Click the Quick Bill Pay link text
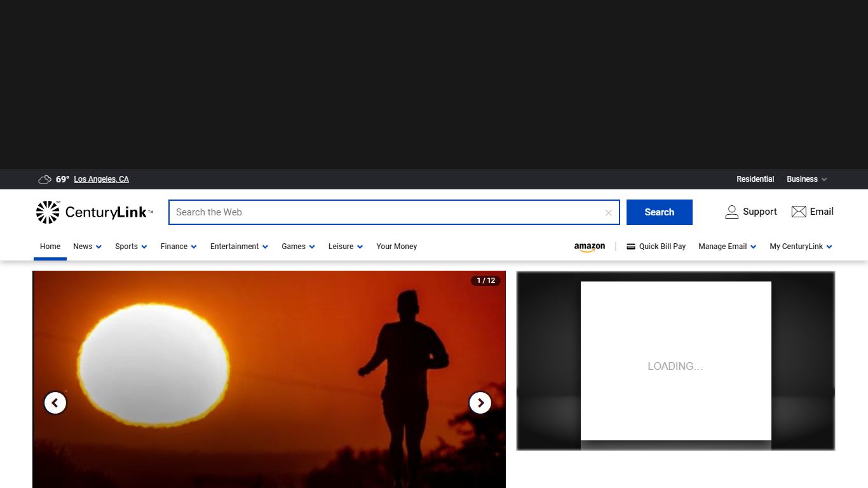868x488 pixels. click(662, 247)
